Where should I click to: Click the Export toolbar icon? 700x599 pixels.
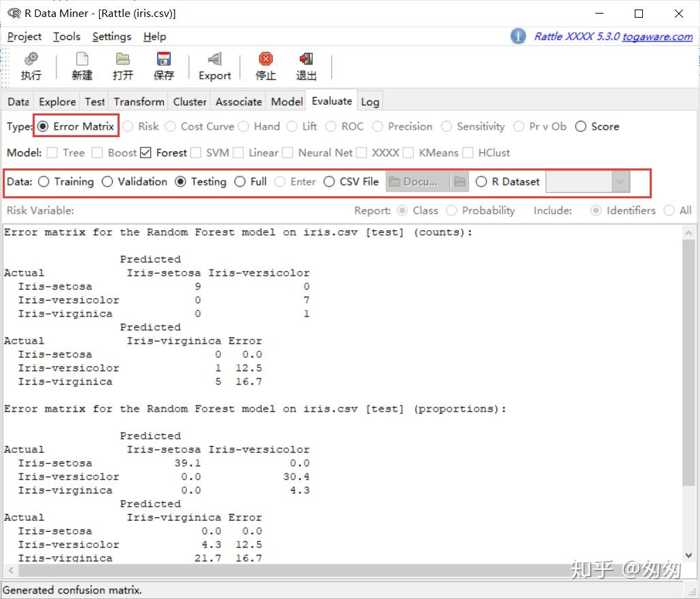[x=215, y=59]
